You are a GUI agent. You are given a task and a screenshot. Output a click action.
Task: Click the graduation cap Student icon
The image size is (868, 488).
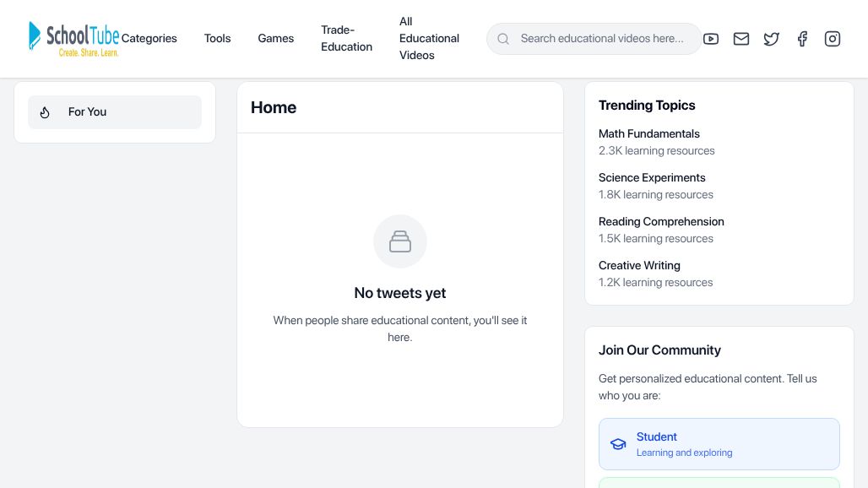618,444
